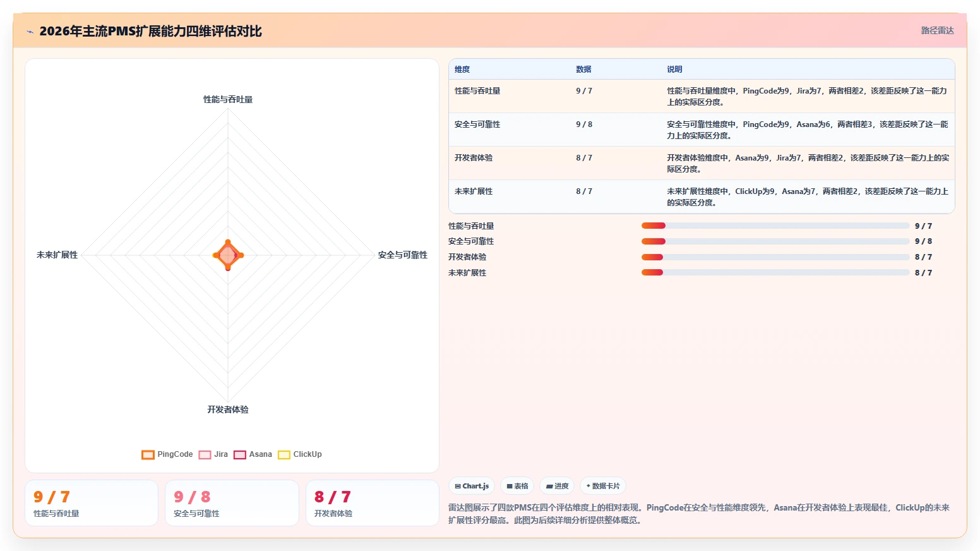Click the 路径雷达 label in the header

coord(937,30)
